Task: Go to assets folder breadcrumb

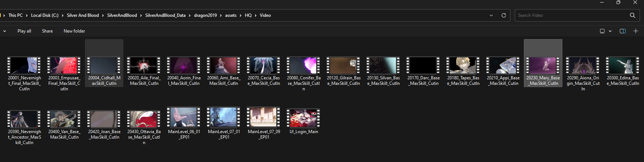Action: [x=231, y=15]
